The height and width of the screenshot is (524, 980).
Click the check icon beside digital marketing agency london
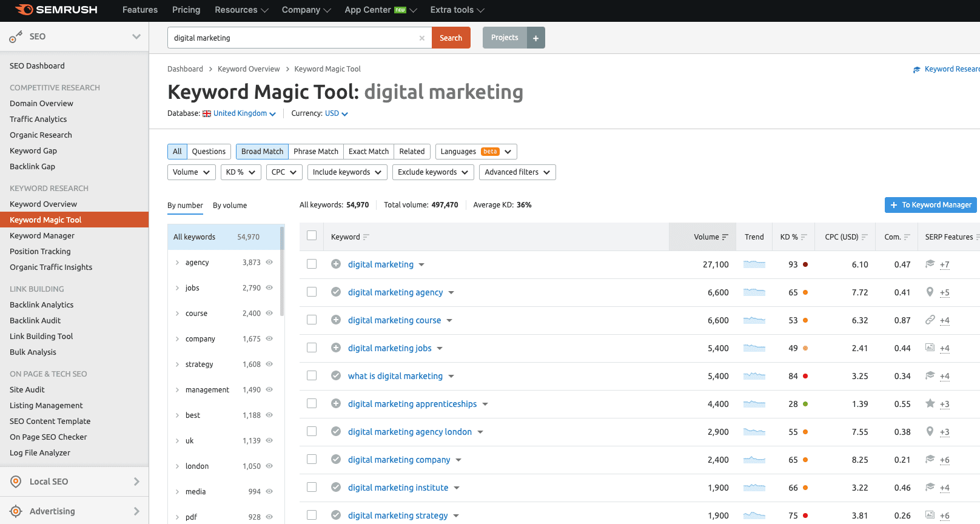[336, 431]
